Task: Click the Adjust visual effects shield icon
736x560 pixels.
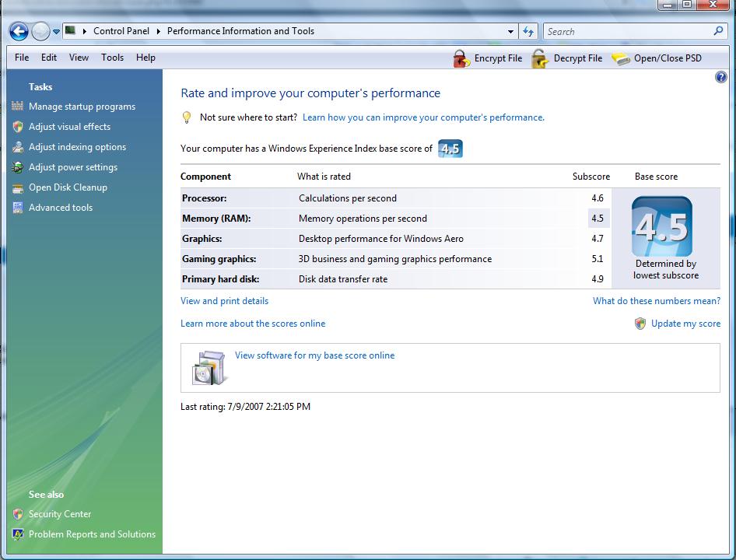Action: (x=18, y=126)
